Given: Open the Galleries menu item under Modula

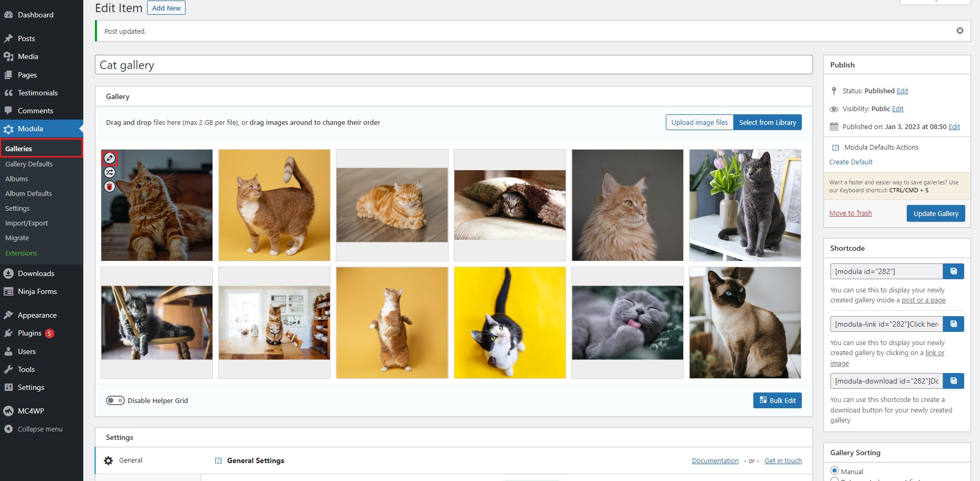Looking at the screenshot, I should click(x=18, y=148).
